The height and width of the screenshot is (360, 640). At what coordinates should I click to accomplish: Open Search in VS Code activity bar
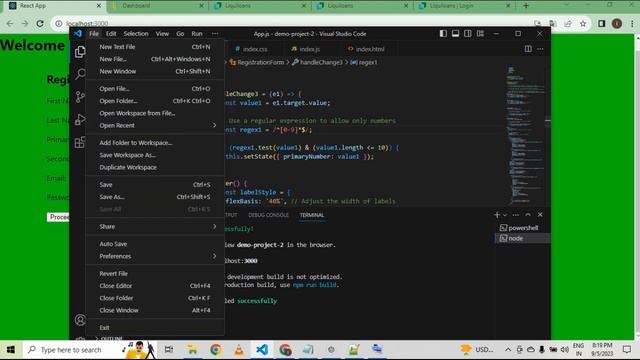[x=80, y=74]
